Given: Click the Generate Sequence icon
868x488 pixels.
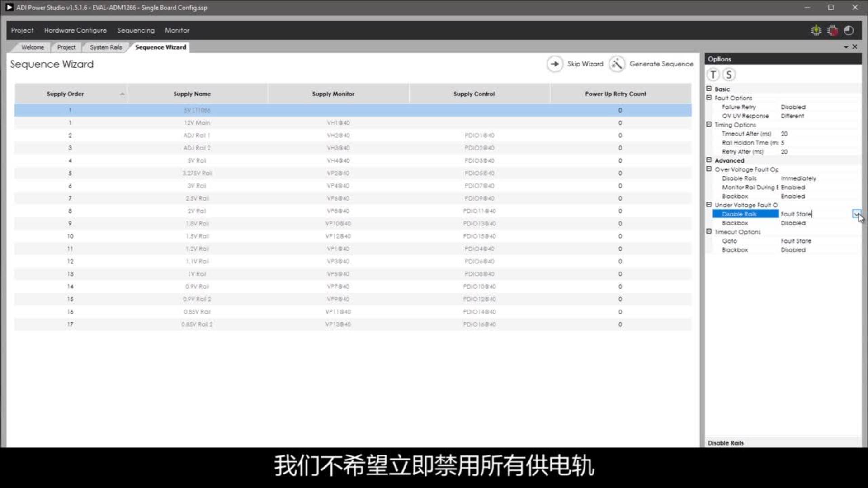Looking at the screenshot, I should (617, 64).
